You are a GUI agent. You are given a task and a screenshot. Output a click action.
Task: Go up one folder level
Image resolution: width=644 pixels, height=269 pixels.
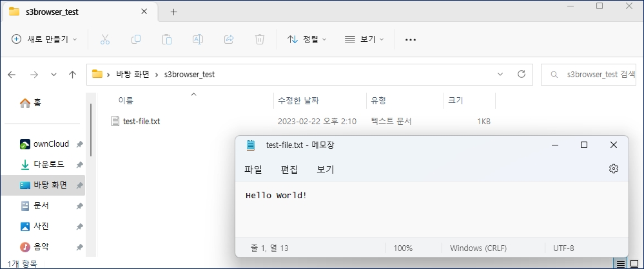(73, 74)
